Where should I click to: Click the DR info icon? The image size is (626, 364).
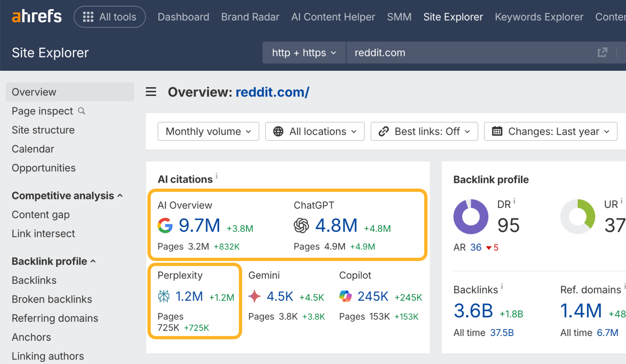514,201
